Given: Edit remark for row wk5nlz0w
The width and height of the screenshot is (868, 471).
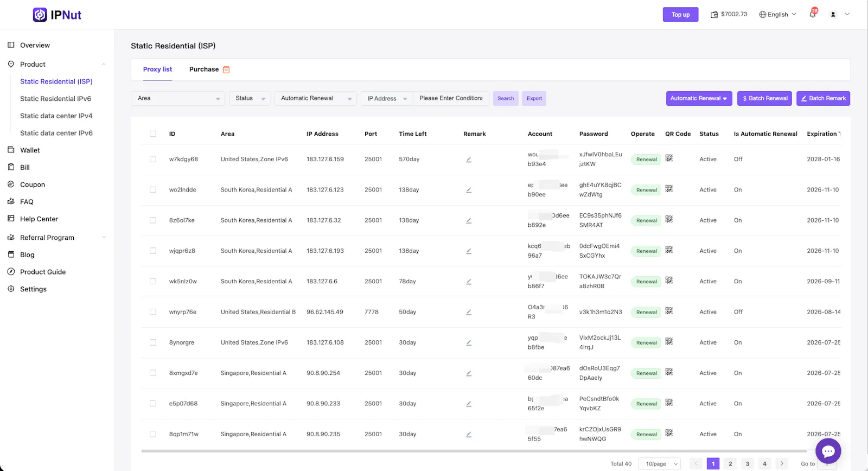Looking at the screenshot, I should (x=469, y=282).
